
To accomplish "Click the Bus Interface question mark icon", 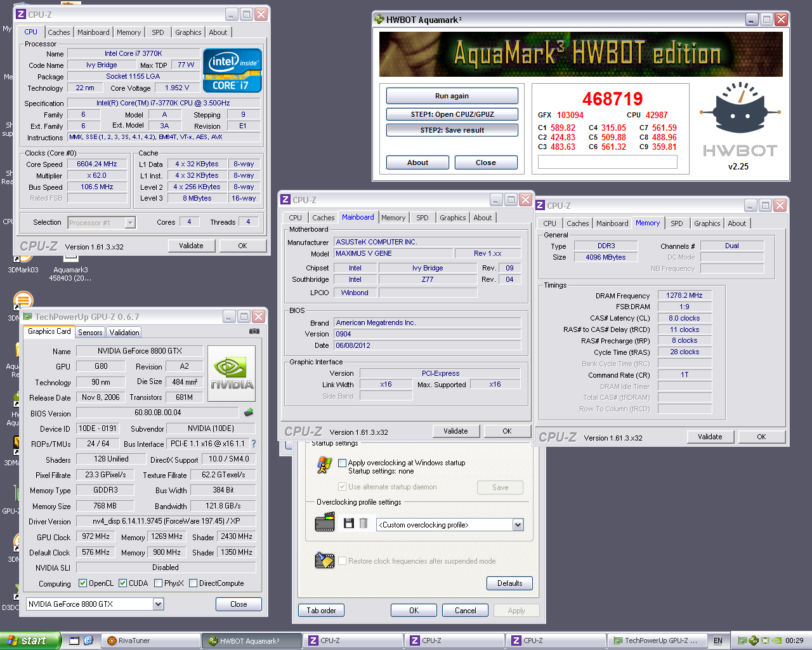I will [x=254, y=444].
